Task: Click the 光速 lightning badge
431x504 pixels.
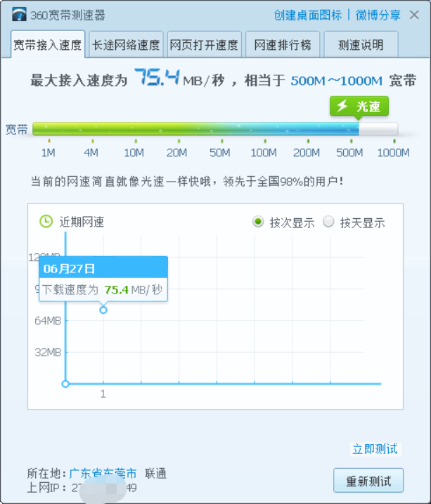Action: click(359, 106)
